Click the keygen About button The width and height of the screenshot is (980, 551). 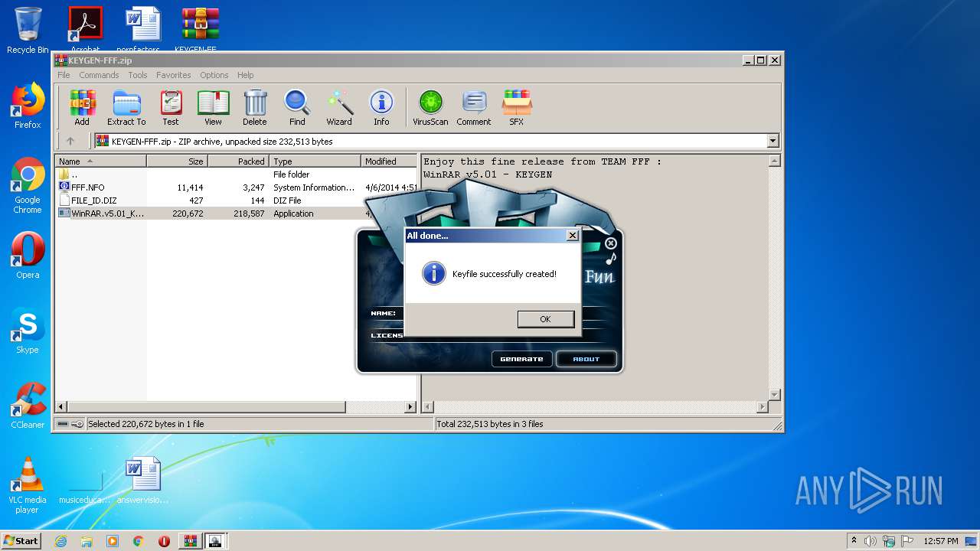click(x=586, y=359)
